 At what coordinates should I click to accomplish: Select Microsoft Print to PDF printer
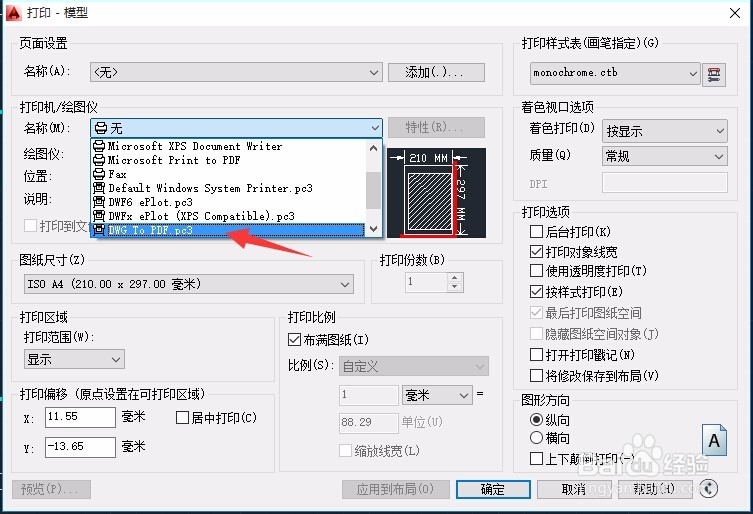point(228,160)
